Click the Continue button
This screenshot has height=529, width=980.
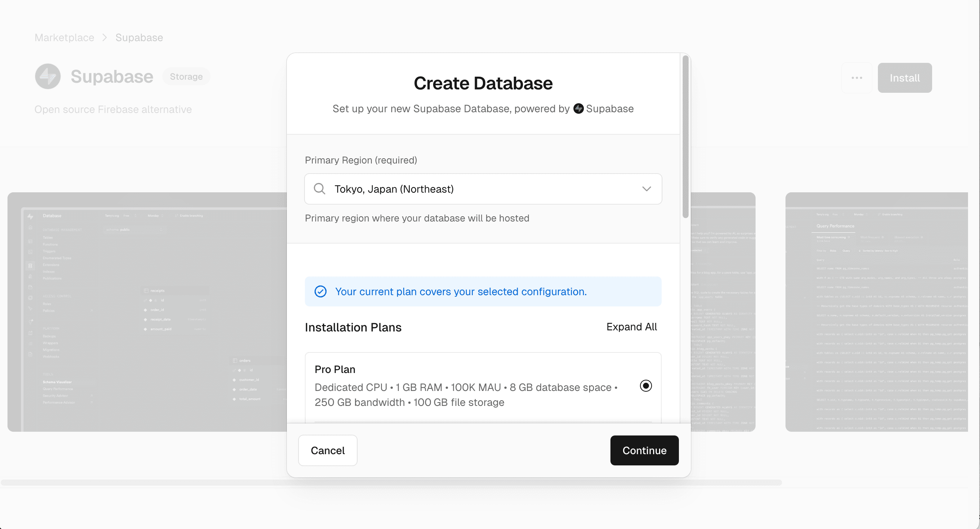click(644, 450)
